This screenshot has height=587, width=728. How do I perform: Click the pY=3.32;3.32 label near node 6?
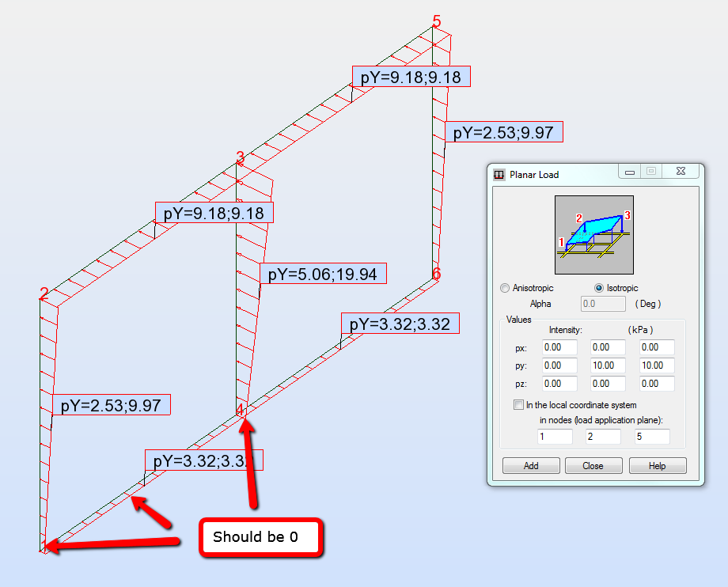click(400, 323)
